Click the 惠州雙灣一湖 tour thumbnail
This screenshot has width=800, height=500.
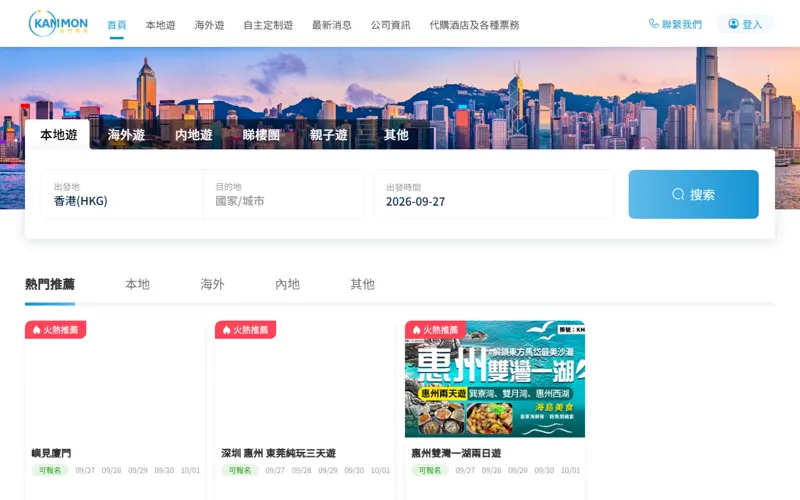(x=495, y=379)
